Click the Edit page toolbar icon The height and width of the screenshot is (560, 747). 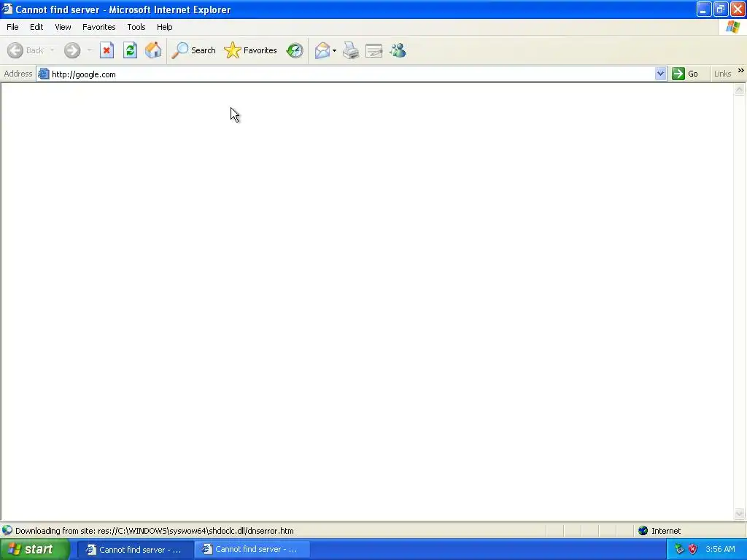pos(374,50)
